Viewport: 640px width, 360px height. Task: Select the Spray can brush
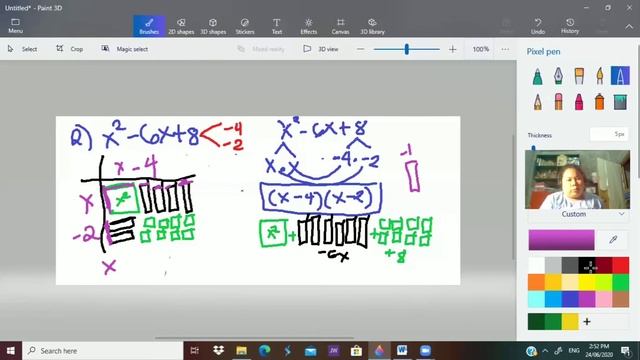tap(600, 102)
